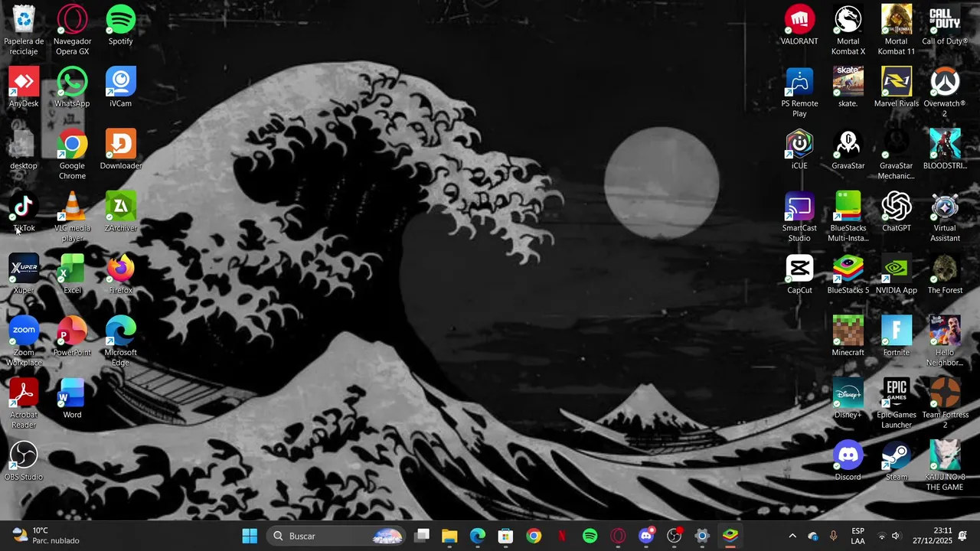Select the ZArchiver desktop icon
The image size is (980, 551).
click(121, 212)
